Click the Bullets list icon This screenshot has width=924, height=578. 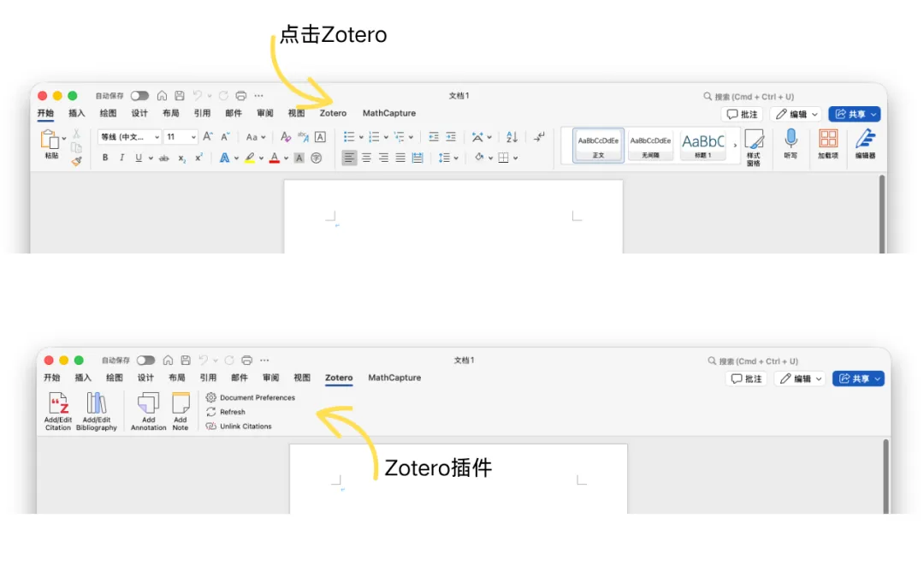click(349, 137)
